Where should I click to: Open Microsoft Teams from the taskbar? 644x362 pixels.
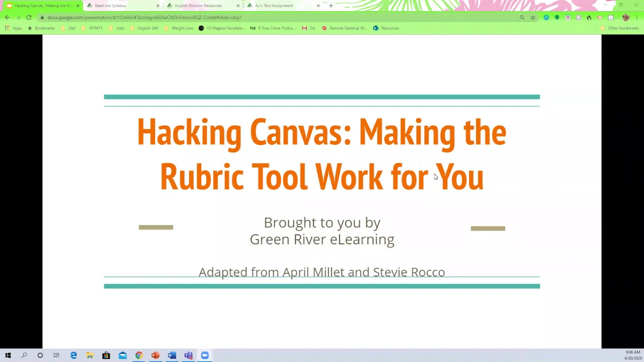tap(188, 355)
